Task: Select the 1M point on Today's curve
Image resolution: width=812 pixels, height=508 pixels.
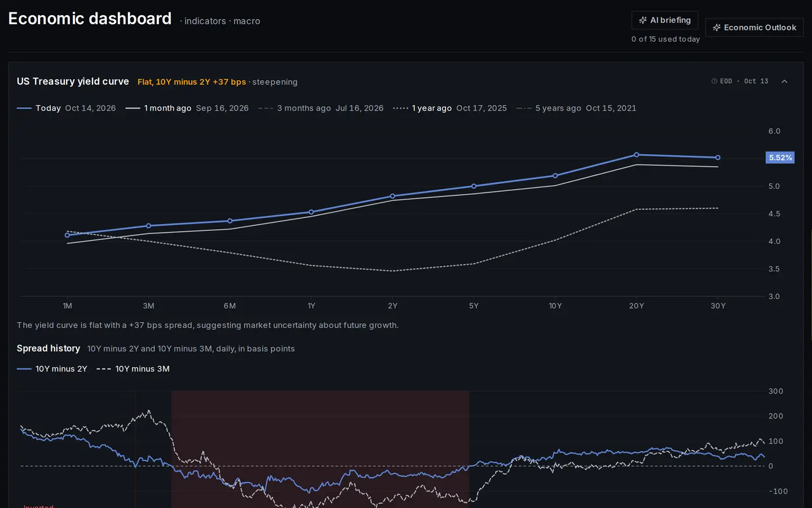Action: (68, 235)
